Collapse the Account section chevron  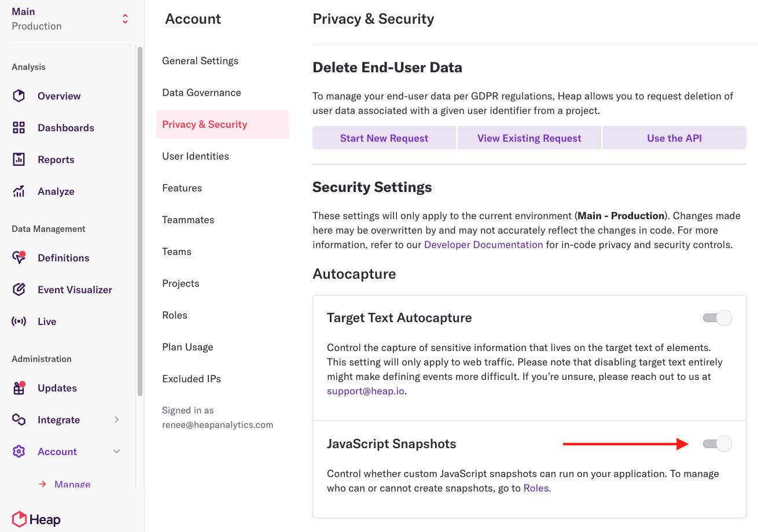(x=117, y=452)
